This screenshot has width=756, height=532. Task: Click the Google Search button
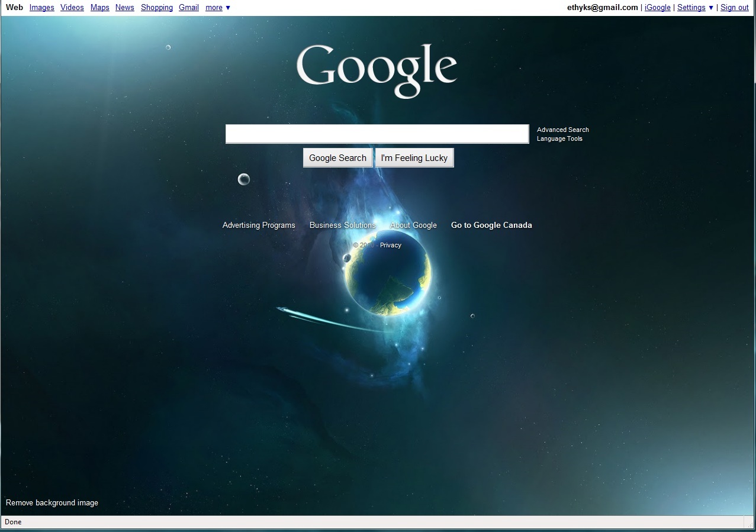click(x=337, y=158)
